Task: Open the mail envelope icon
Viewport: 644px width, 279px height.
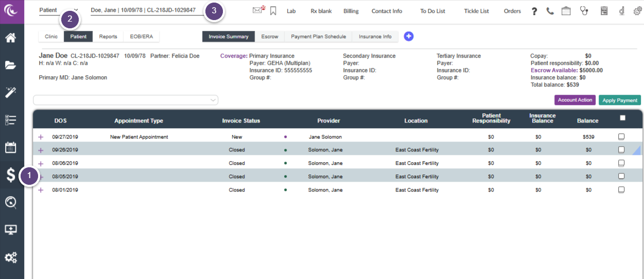Action: click(258, 11)
